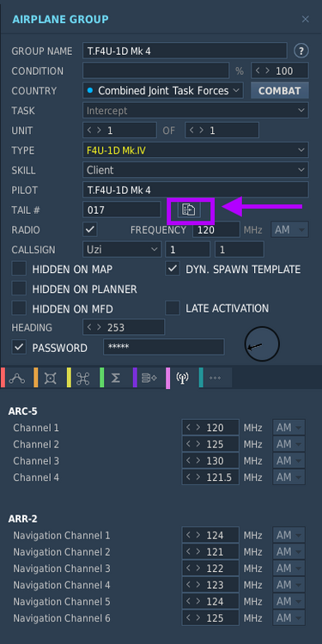The image size is (322, 644).
Task: Open the radio FREQUENCY AM modulation dropdown
Action: pos(289,229)
